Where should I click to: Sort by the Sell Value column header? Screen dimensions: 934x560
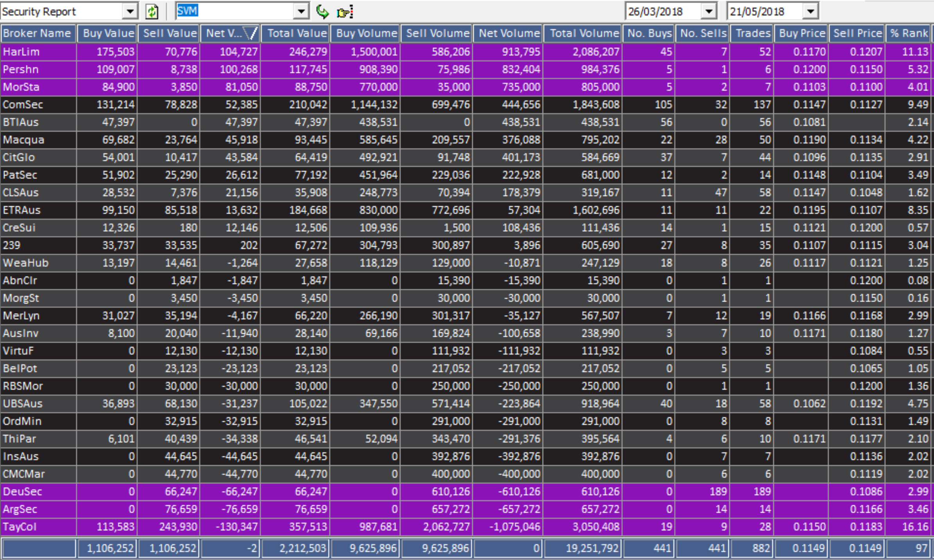[x=169, y=33]
